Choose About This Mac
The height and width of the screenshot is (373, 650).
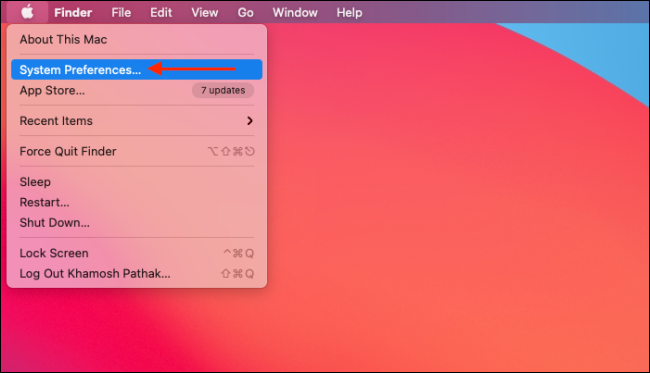pos(137,39)
